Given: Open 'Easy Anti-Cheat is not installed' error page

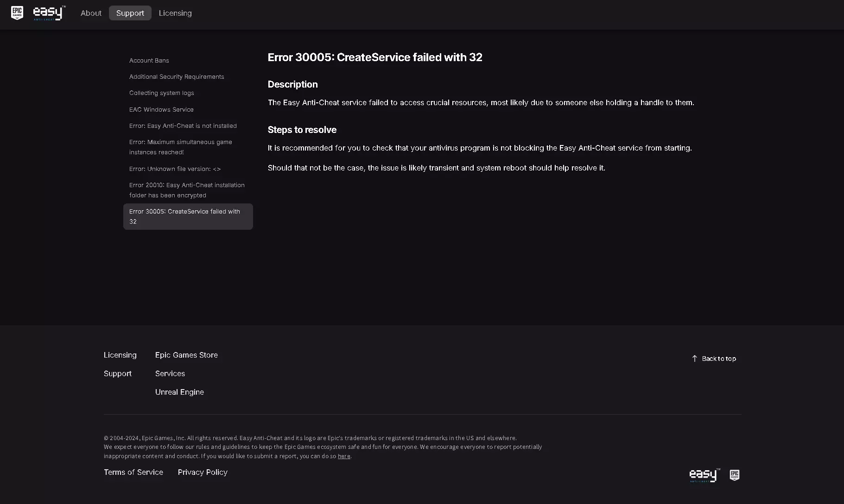Looking at the screenshot, I should point(183,126).
